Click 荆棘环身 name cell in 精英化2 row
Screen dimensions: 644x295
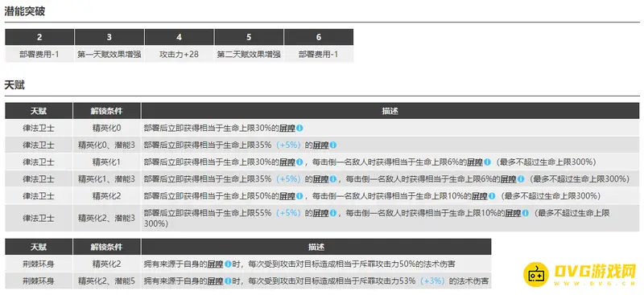click(39, 264)
